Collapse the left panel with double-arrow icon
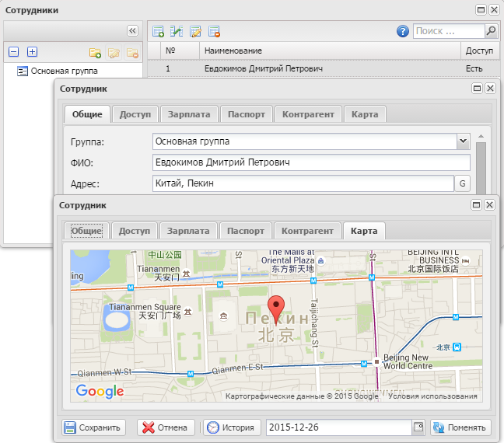This screenshot has width=504, height=443. 132,31
